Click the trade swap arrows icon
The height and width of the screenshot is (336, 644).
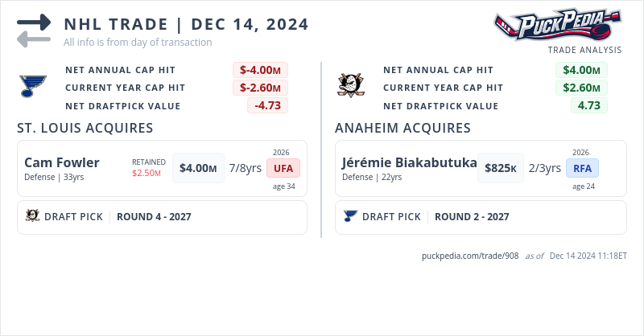click(33, 30)
